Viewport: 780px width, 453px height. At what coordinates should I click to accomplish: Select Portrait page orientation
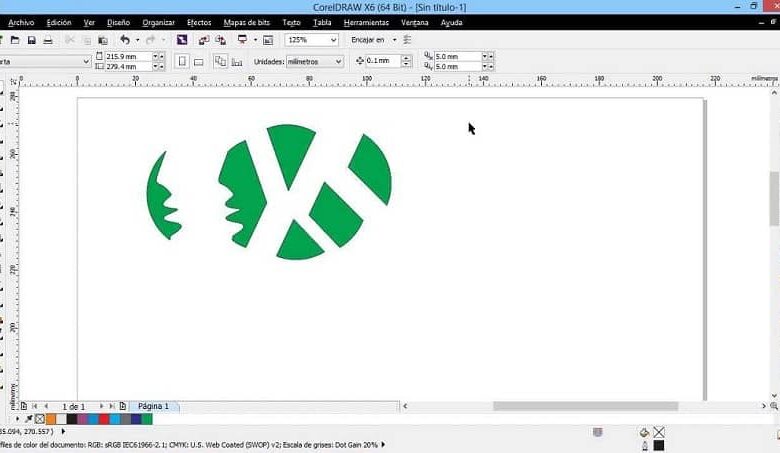pos(182,62)
